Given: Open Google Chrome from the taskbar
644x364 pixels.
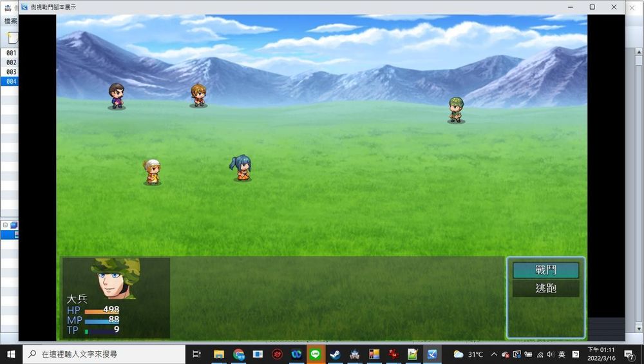Looking at the screenshot, I should (238, 354).
